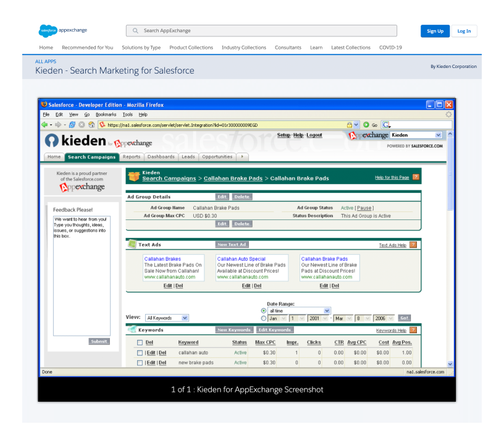The image size is (504, 445).
Task: Click the Pause link beside Active status
Action: click(364, 208)
